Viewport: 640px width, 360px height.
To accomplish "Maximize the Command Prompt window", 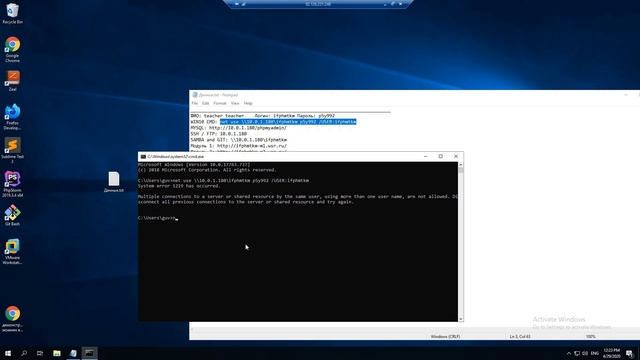I will pyautogui.click(x=440, y=156).
